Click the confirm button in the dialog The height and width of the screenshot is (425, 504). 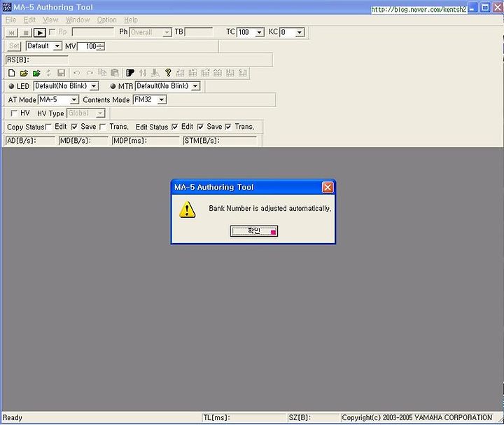click(x=254, y=231)
